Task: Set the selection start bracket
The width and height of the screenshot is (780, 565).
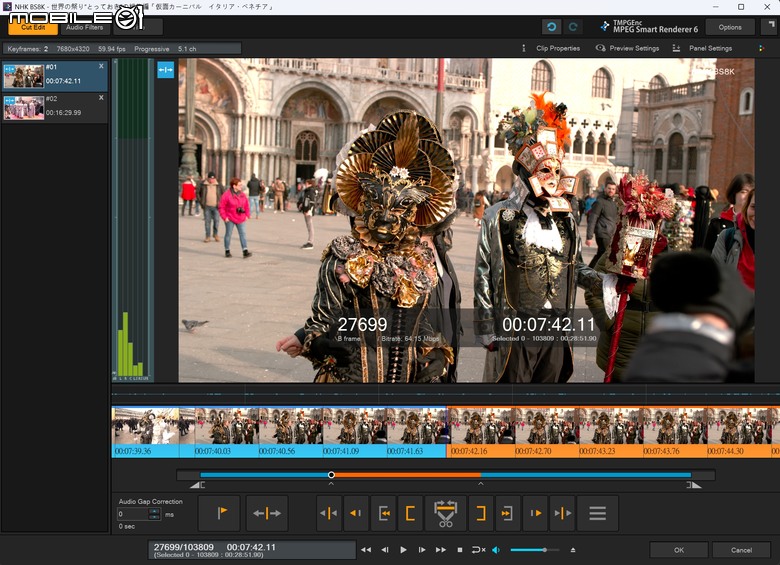Action: [410, 513]
